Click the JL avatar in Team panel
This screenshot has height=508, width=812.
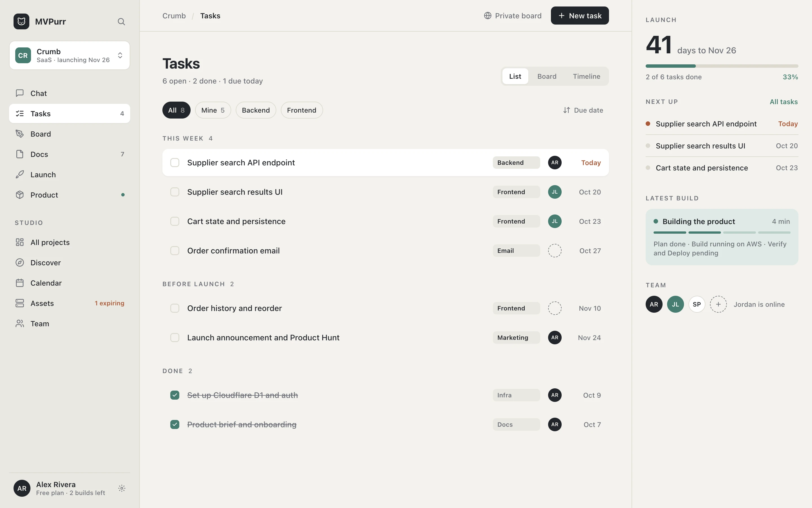tap(676, 305)
